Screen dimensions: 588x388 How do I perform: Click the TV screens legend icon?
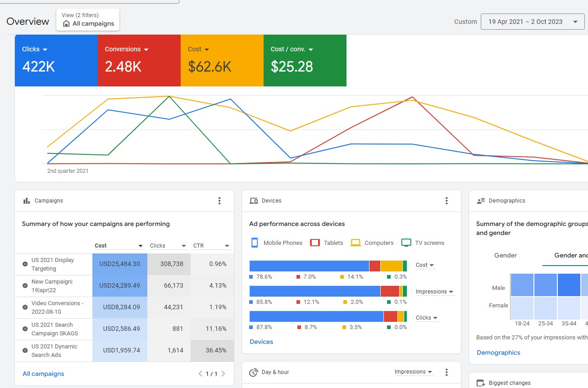coord(406,243)
